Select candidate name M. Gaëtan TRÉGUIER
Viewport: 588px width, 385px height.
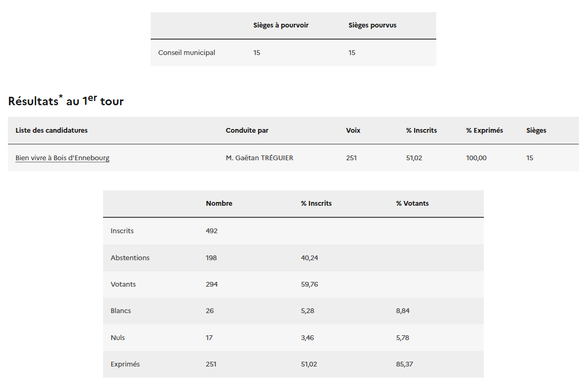(x=259, y=158)
